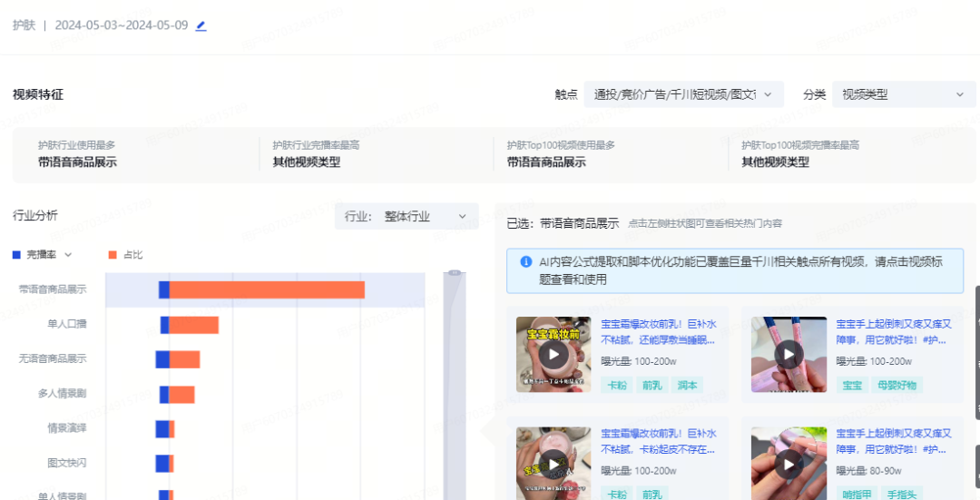Open top-right video title 宝宝手上起倒刺

pos(893,331)
